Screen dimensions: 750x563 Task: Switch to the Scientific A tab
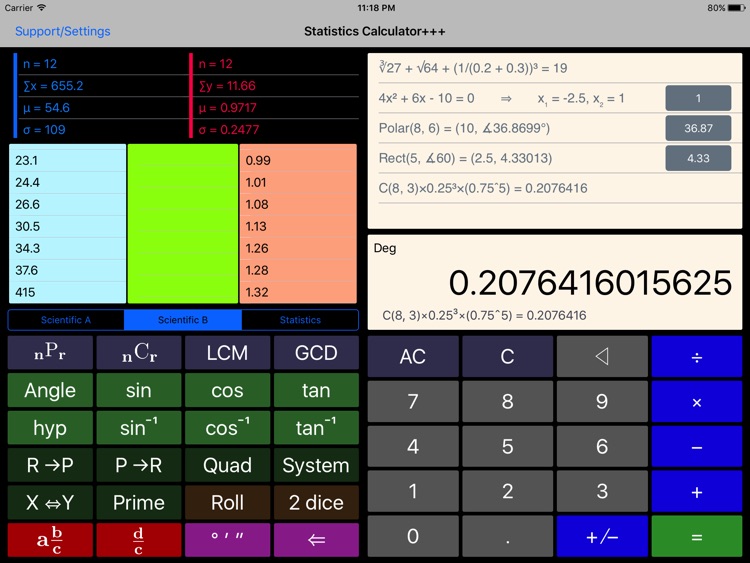[x=66, y=320]
